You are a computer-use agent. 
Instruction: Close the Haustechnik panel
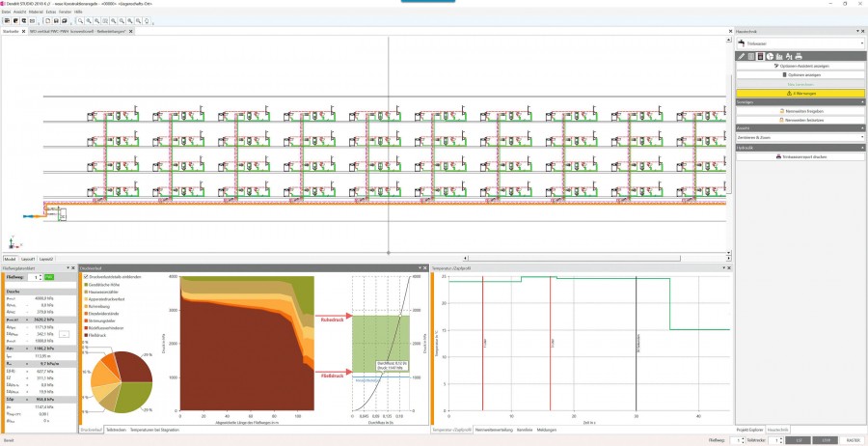863,32
